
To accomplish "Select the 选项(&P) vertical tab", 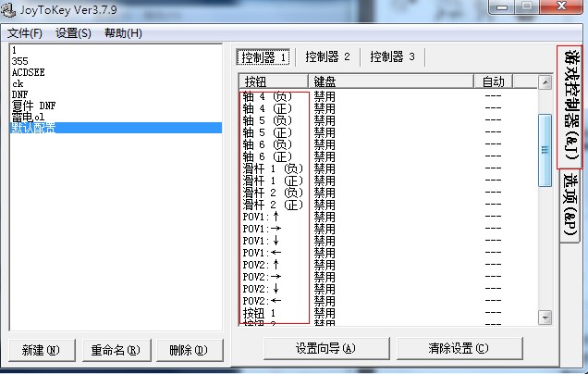I will tap(570, 206).
